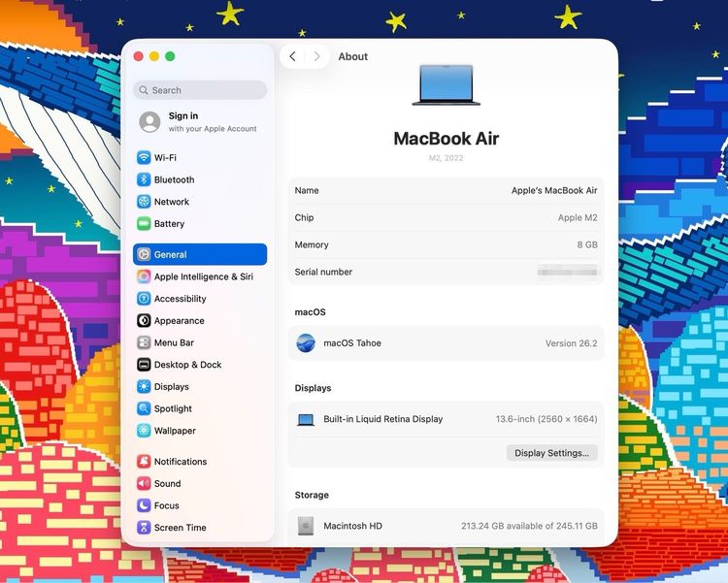
Task: Click the Bluetooth icon in sidebar
Action: tap(144, 179)
